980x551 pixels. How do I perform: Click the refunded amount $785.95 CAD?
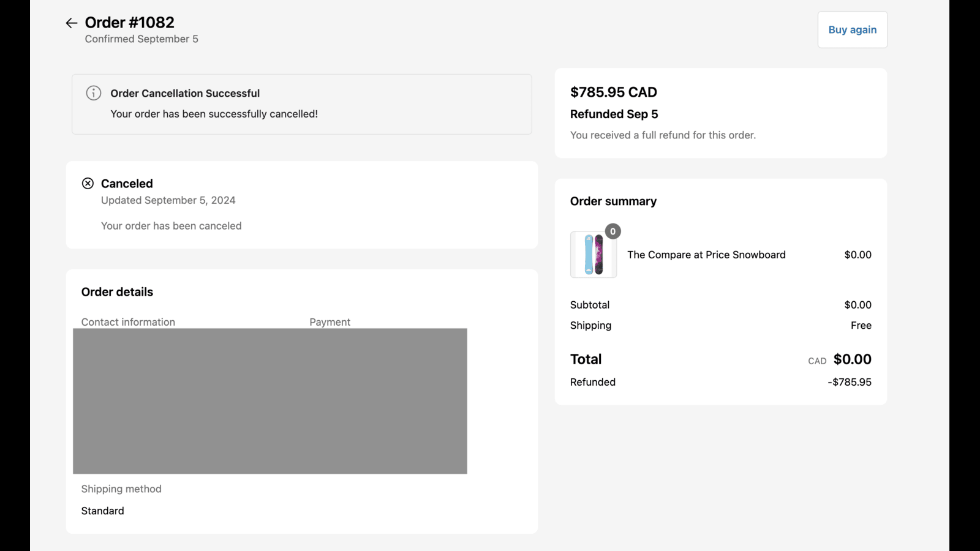click(x=613, y=92)
